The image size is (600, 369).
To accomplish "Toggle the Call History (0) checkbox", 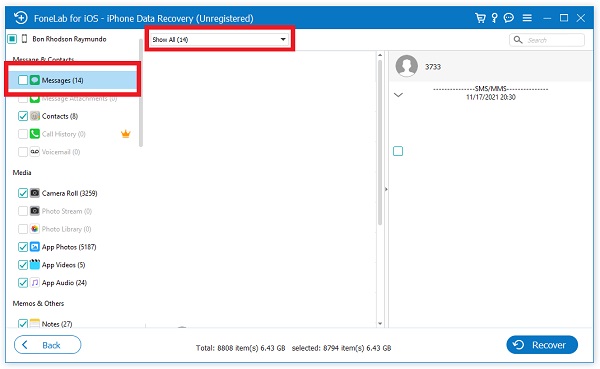I will click(x=23, y=134).
